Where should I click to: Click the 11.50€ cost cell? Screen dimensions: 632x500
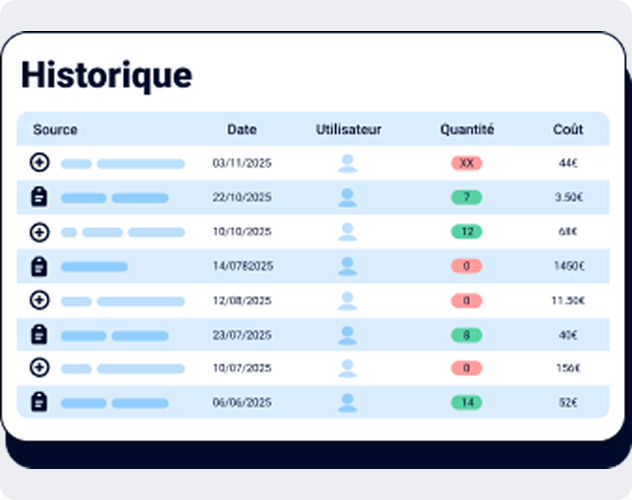pyautogui.click(x=568, y=301)
